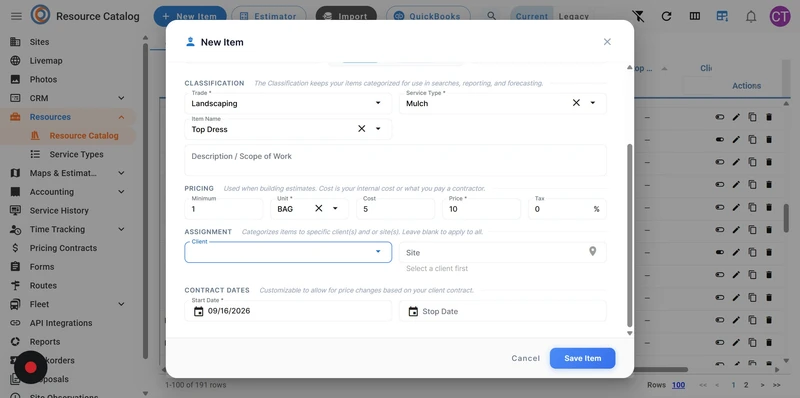Expand the Maps & Estimat... sidebar section
The width and height of the screenshot is (800, 398).
pos(121,173)
